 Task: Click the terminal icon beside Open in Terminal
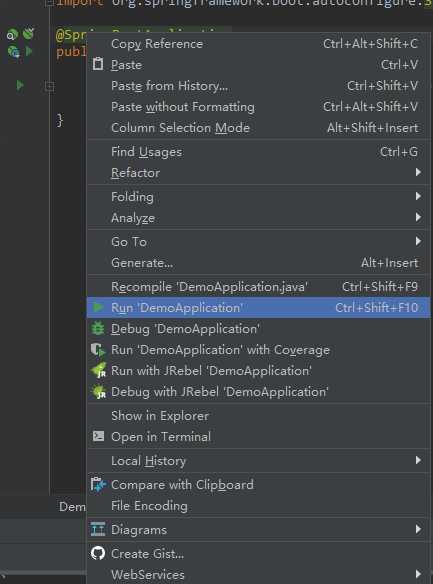tap(98, 436)
